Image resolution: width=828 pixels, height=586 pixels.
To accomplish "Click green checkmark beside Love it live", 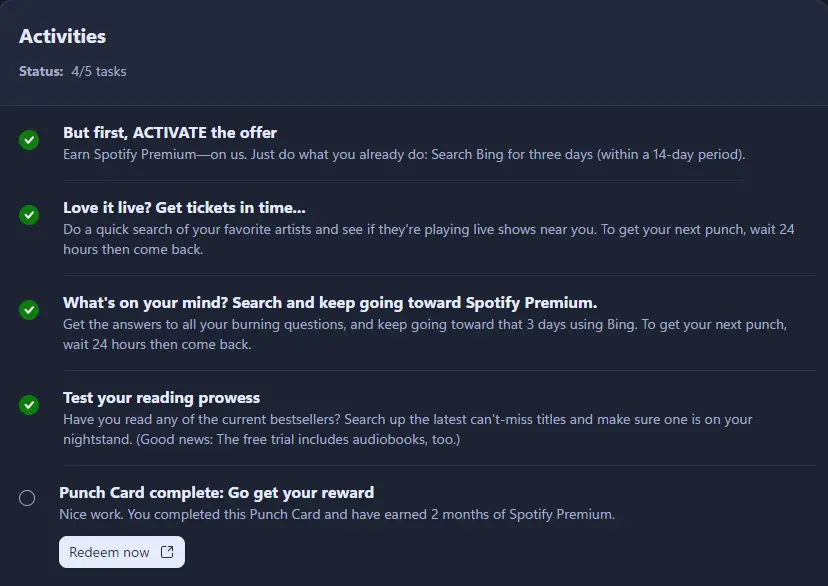I will click(x=29, y=215).
